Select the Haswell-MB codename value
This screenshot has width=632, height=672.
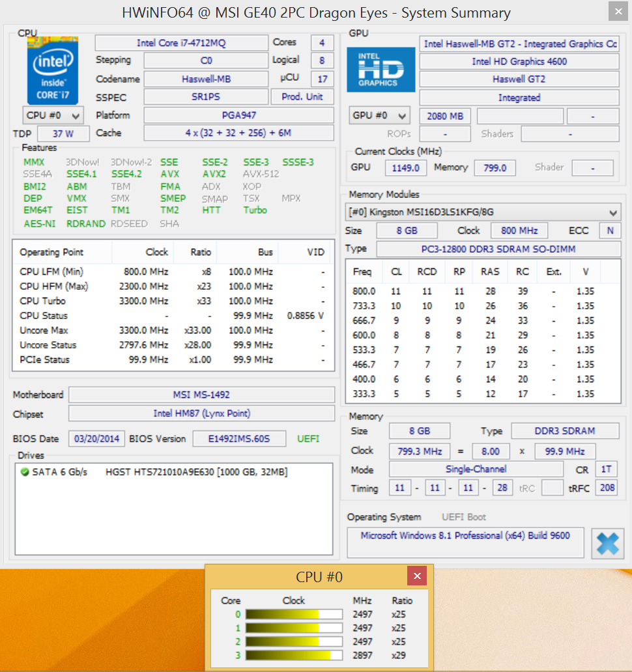tap(207, 79)
